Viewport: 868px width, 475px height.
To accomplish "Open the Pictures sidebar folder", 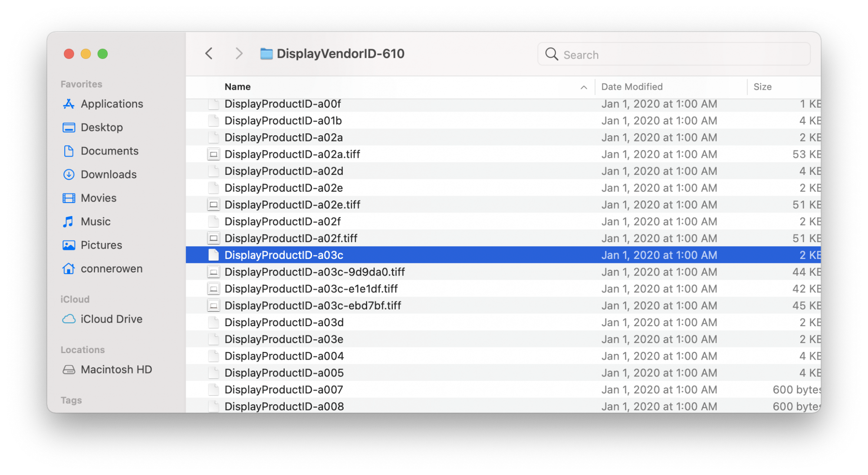I will click(101, 245).
